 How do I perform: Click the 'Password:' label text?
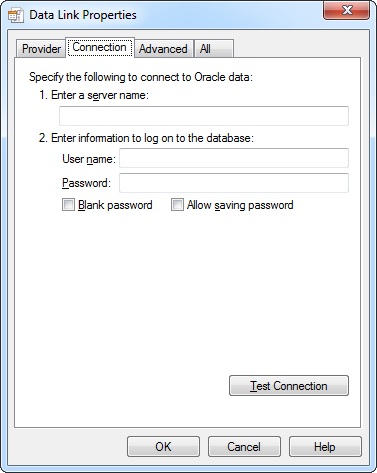[x=86, y=183]
